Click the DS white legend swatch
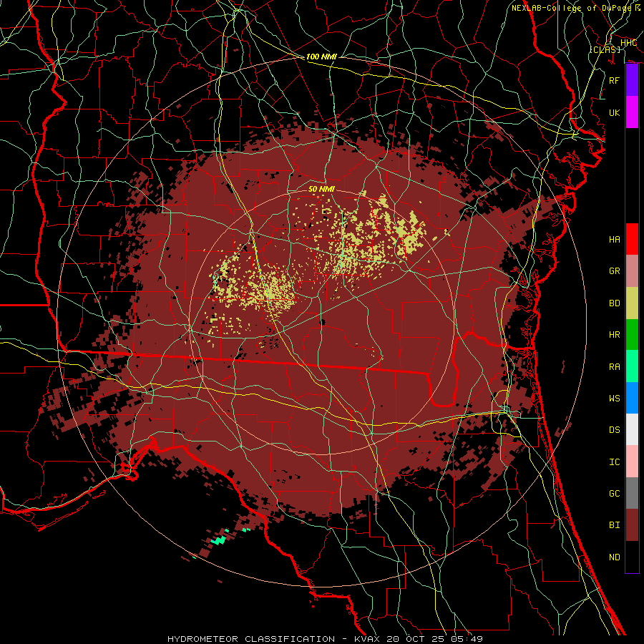The height and width of the screenshot is (644, 644). pyautogui.click(x=632, y=429)
